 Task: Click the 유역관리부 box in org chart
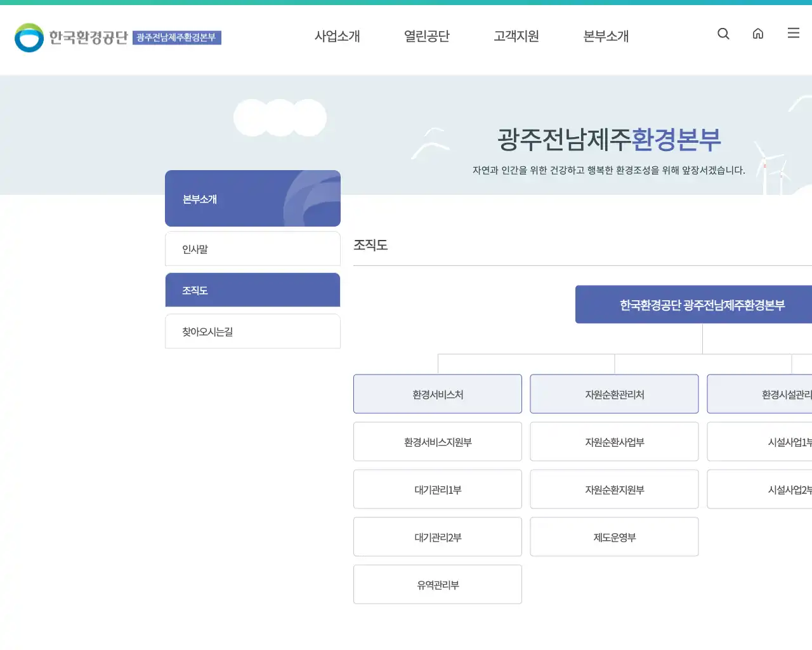point(437,584)
